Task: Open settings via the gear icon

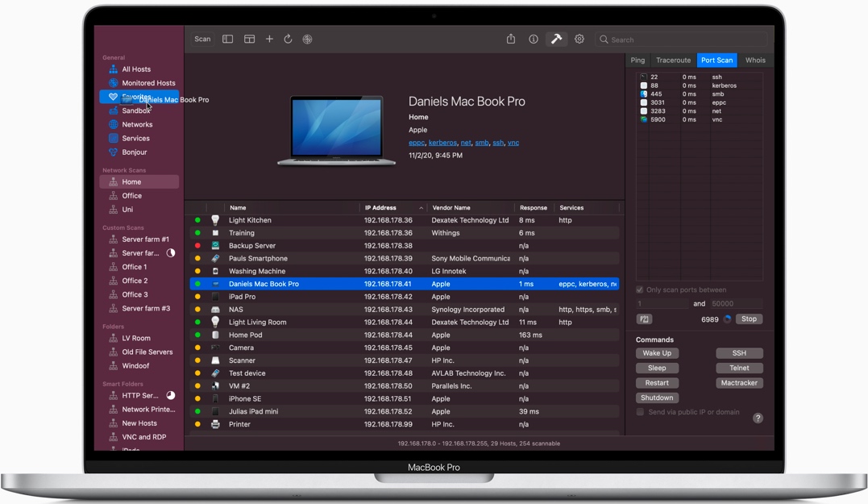Action: (x=579, y=39)
